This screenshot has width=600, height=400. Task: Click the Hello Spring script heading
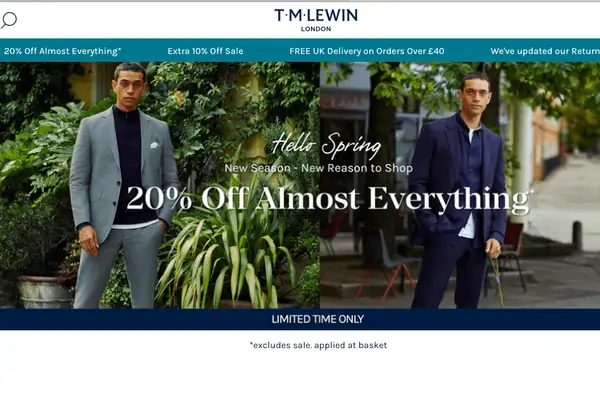click(326, 146)
